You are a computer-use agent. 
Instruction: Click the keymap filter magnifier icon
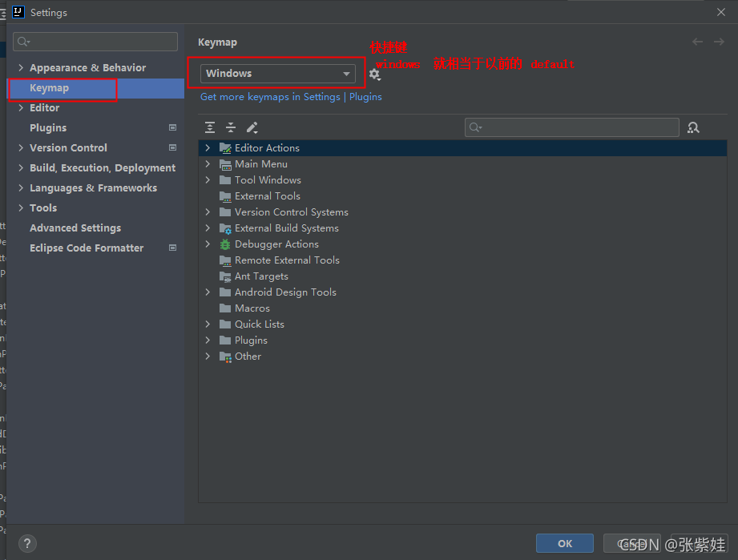pyautogui.click(x=476, y=127)
